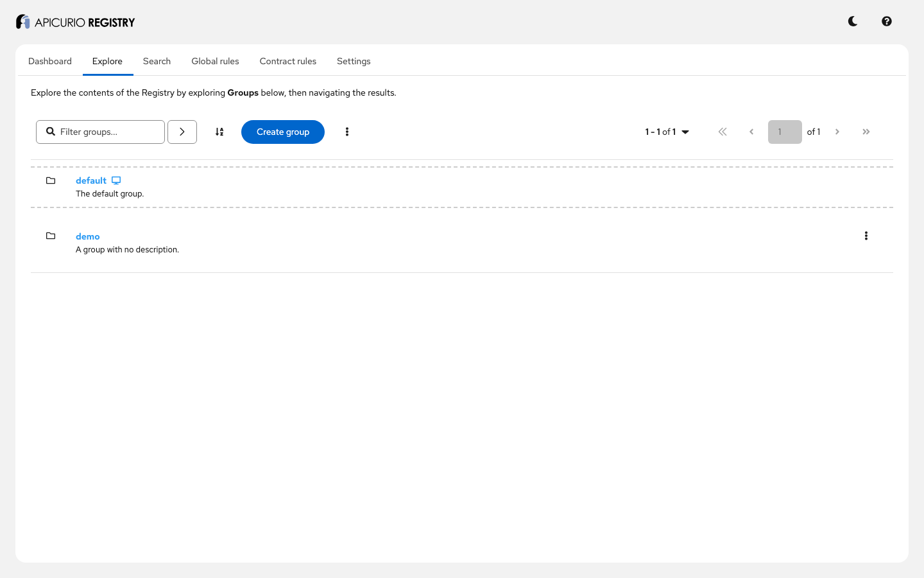Click the Apicurio Registry logo
Viewport: 924px width, 578px height.
click(75, 22)
